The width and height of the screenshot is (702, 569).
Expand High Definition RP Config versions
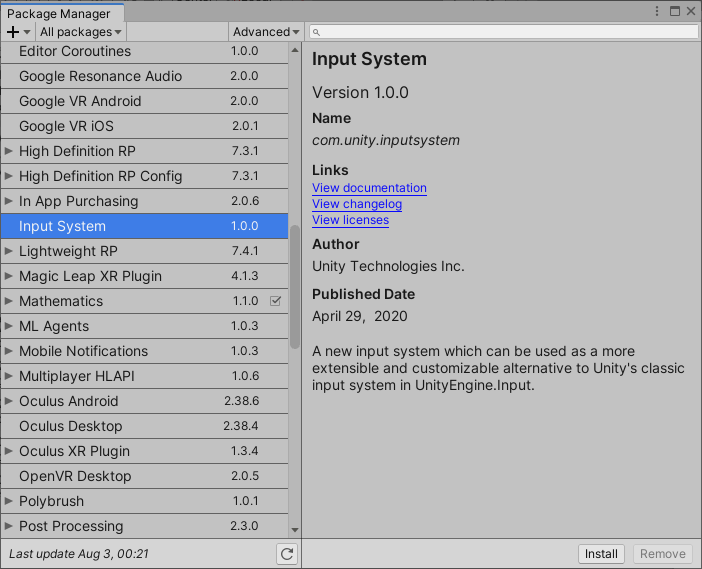click(9, 176)
